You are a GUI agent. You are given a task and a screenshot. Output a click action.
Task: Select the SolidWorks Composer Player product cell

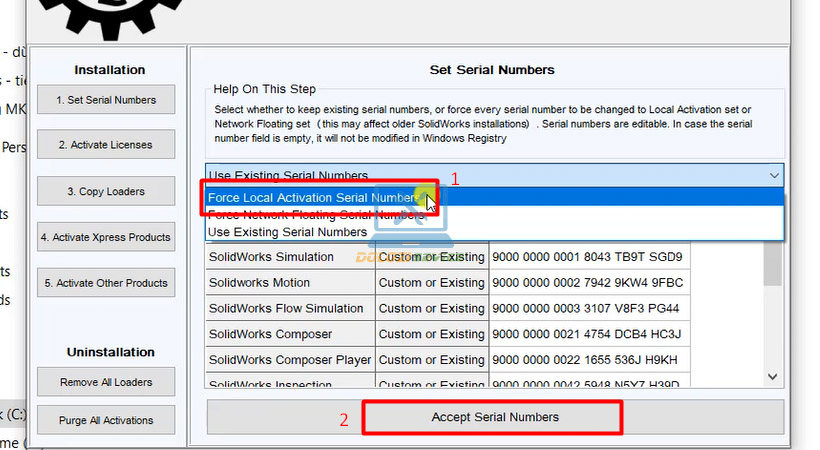click(289, 360)
